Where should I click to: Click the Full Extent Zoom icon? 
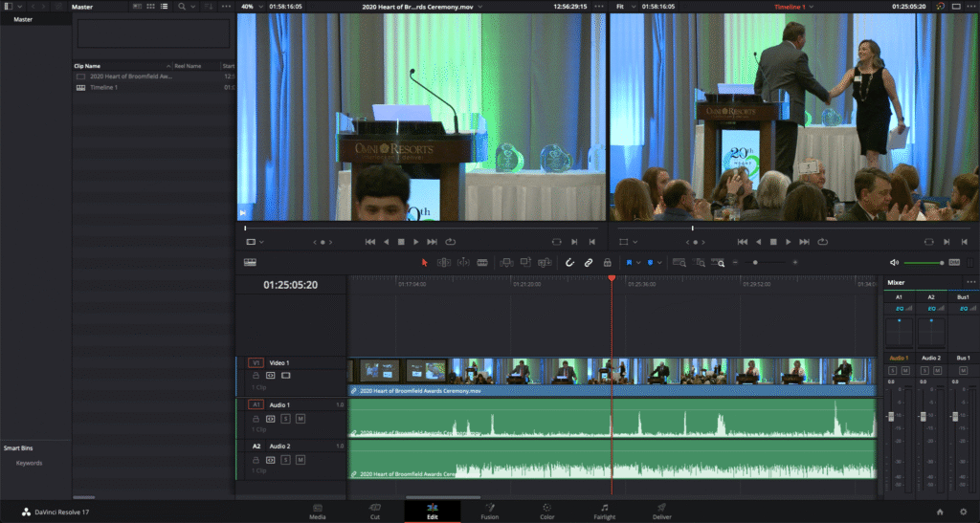(x=679, y=263)
